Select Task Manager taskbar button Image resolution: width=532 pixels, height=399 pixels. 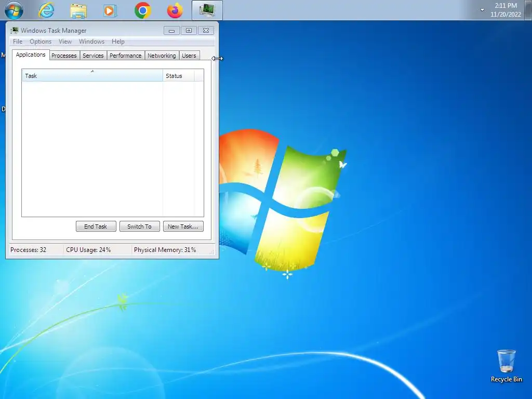click(x=207, y=10)
